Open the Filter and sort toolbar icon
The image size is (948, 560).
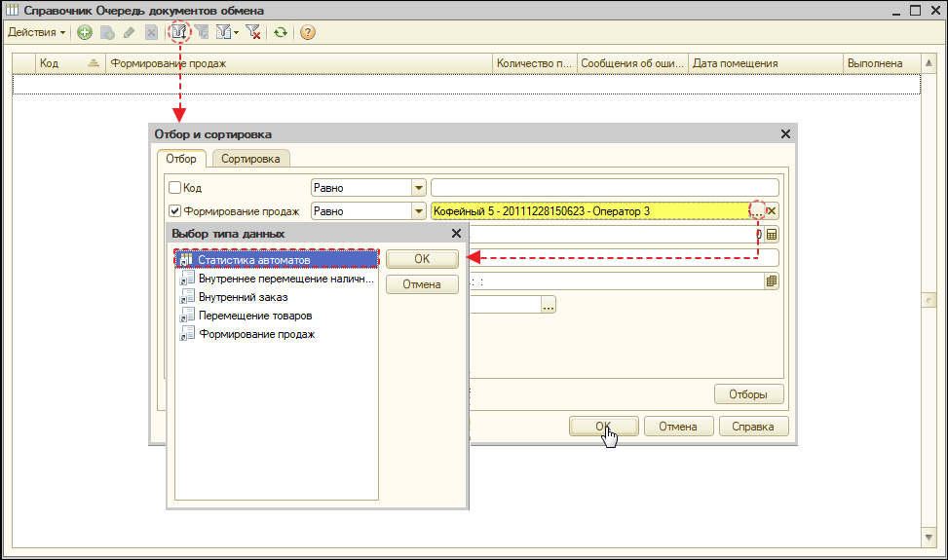coord(179,32)
